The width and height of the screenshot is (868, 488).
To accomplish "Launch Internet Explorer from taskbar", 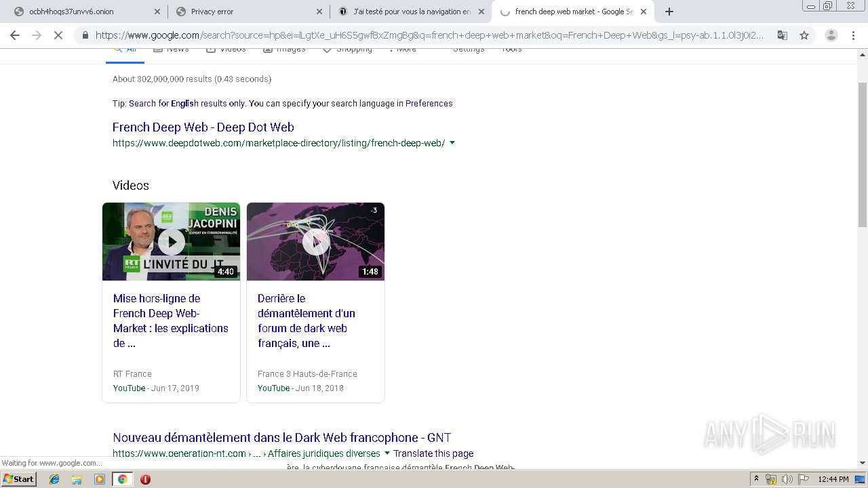I will coord(54,479).
